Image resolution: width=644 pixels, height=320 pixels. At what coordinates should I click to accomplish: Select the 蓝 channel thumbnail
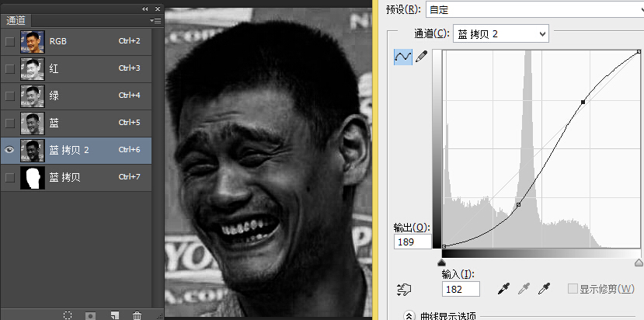click(33, 123)
